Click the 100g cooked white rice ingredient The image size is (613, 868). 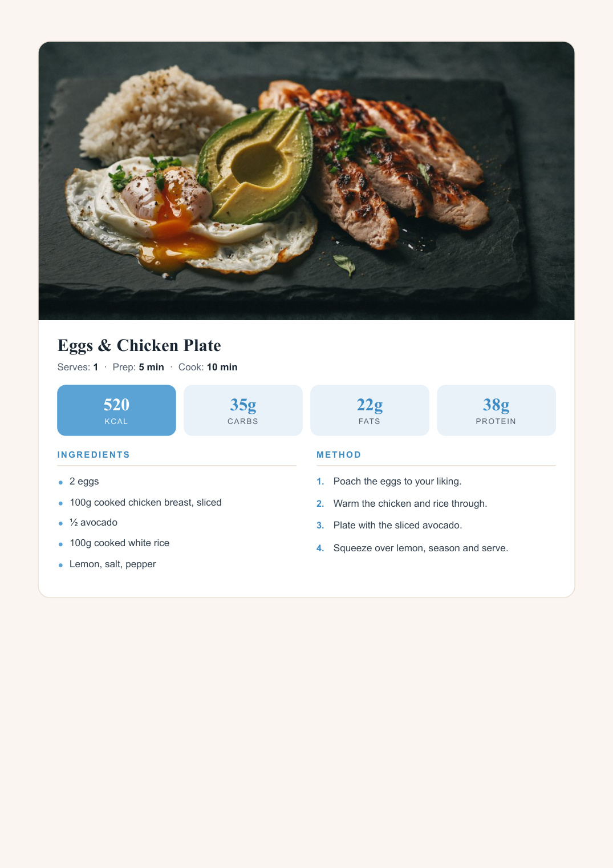[119, 543]
